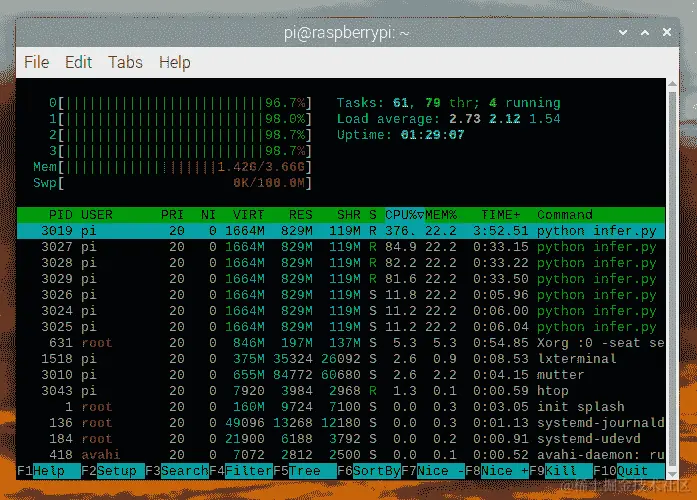Click the Swp usage meter
697x500 pixels.
click(x=172, y=183)
